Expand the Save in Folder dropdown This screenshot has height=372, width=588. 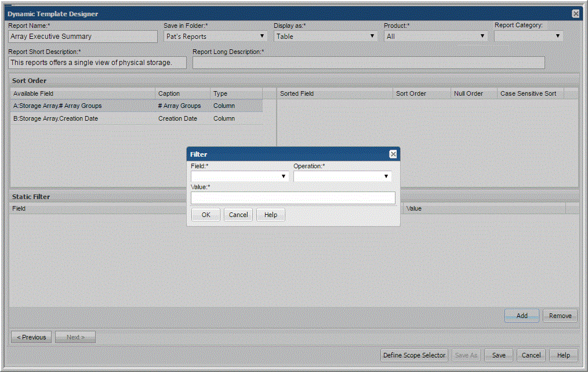[215, 36]
